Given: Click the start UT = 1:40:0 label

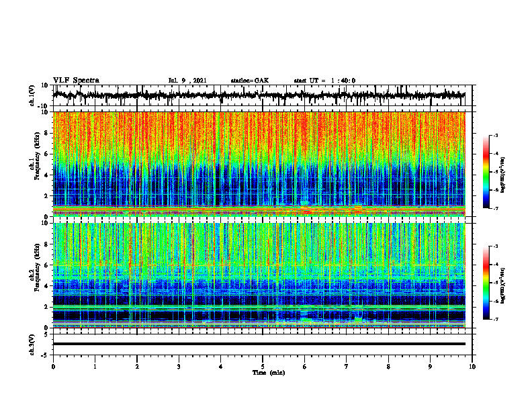Looking at the screenshot, I should [x=324, y=81].
